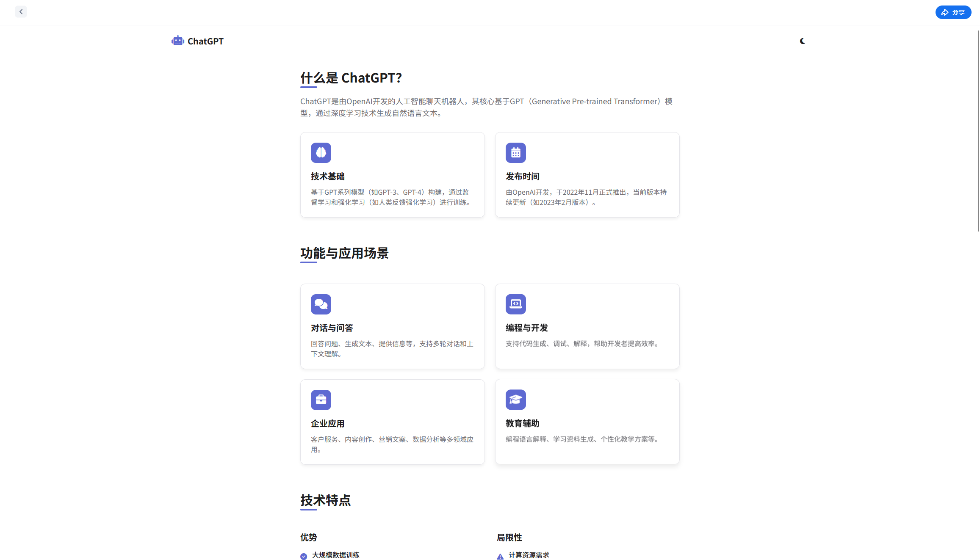Click the 教育辅助 description text
This screenshot has height=560, width=980.
pyautogui.click(x=583, y=439)
